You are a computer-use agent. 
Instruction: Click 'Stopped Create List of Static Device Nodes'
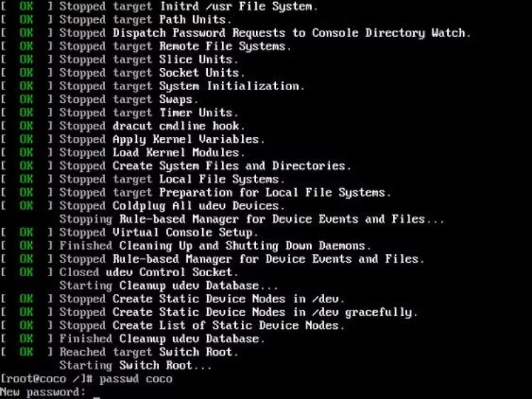202,325
